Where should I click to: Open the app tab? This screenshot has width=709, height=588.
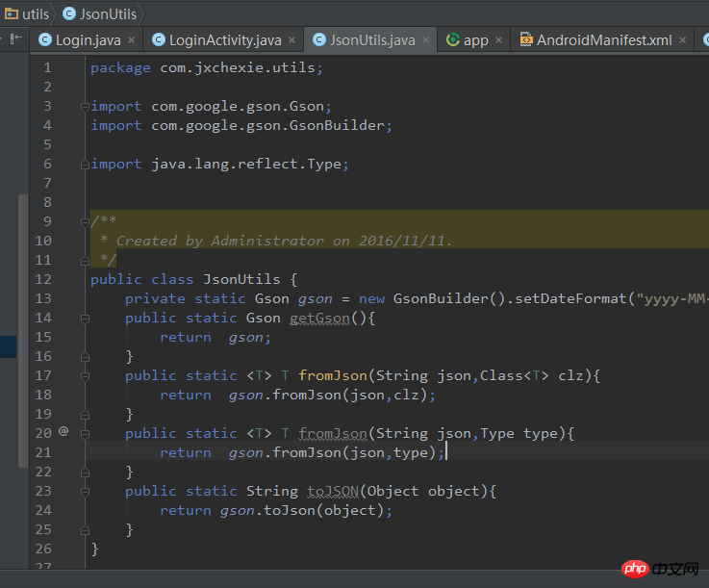[475, 39]
